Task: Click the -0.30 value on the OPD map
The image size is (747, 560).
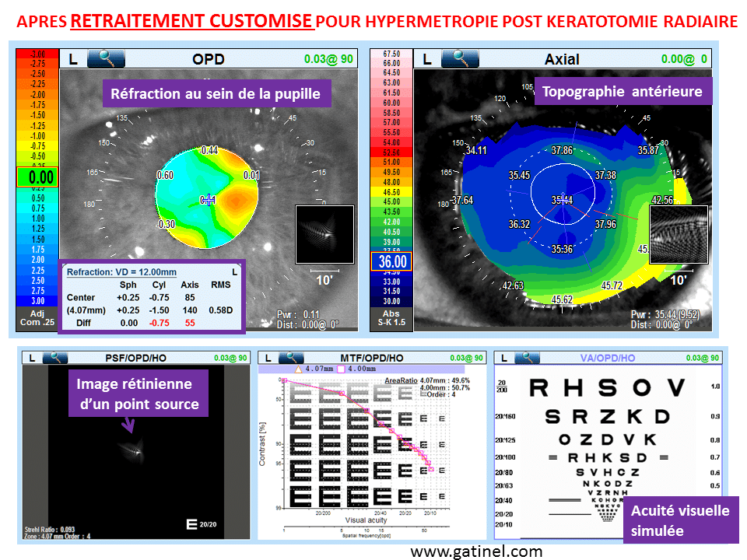Action: (166, 224)
